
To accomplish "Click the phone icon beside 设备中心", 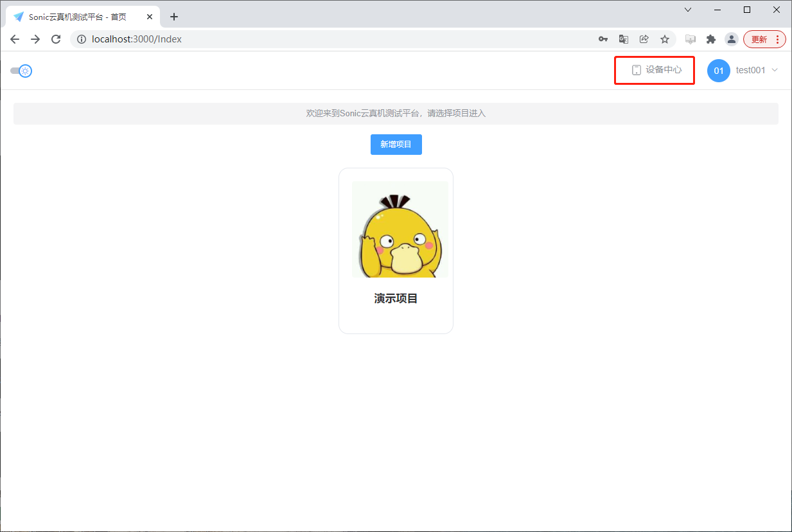I will [637, 70].
